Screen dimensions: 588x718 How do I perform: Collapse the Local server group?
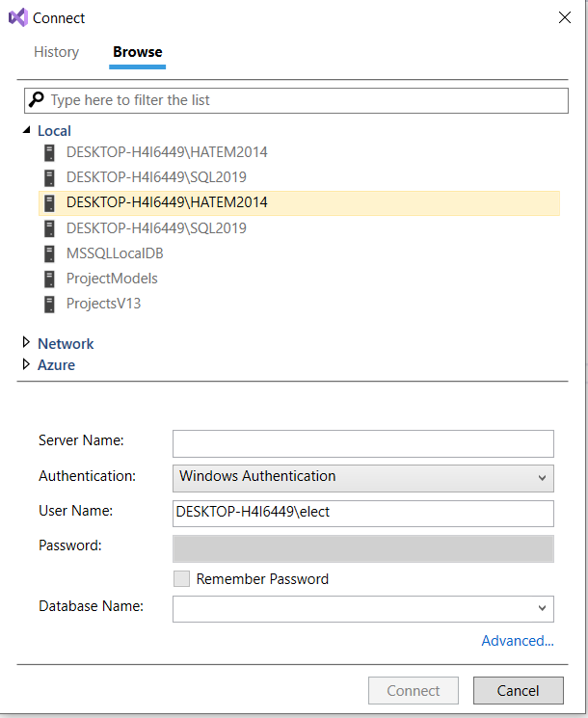[27, 130]
